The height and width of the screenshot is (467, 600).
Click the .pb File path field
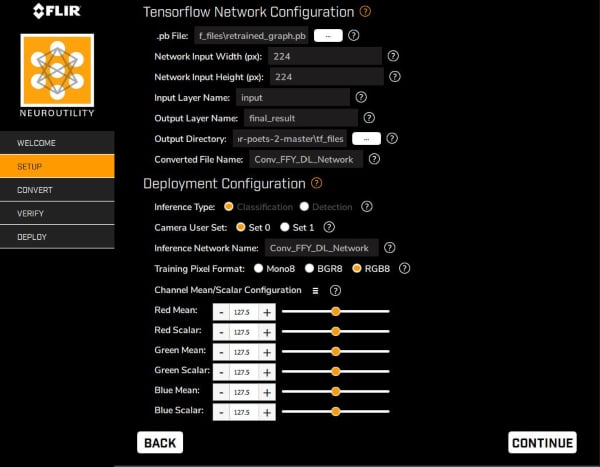coord(251,36)
